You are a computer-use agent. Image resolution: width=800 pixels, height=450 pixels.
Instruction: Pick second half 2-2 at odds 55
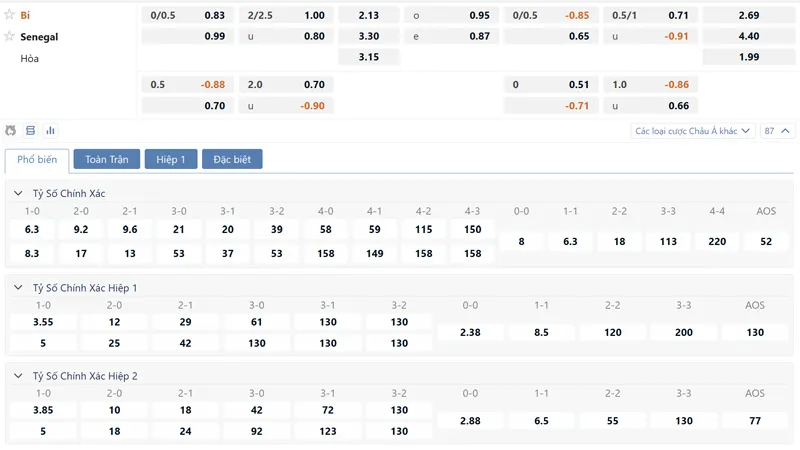[x=612, y=421]
